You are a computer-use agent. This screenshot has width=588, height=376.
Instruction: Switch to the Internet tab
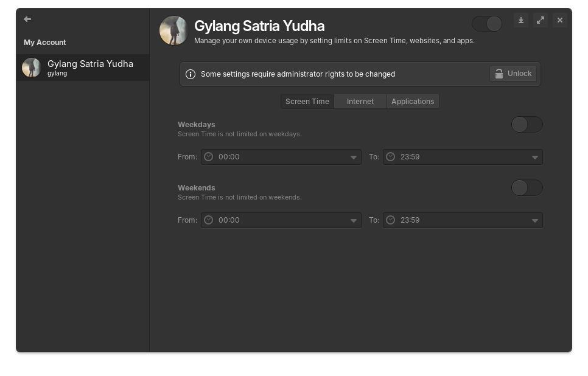pos(360,102)
